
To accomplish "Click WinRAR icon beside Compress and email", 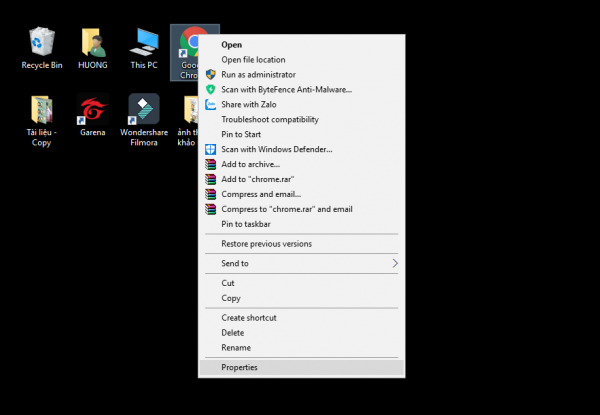I will pos(210,194).
